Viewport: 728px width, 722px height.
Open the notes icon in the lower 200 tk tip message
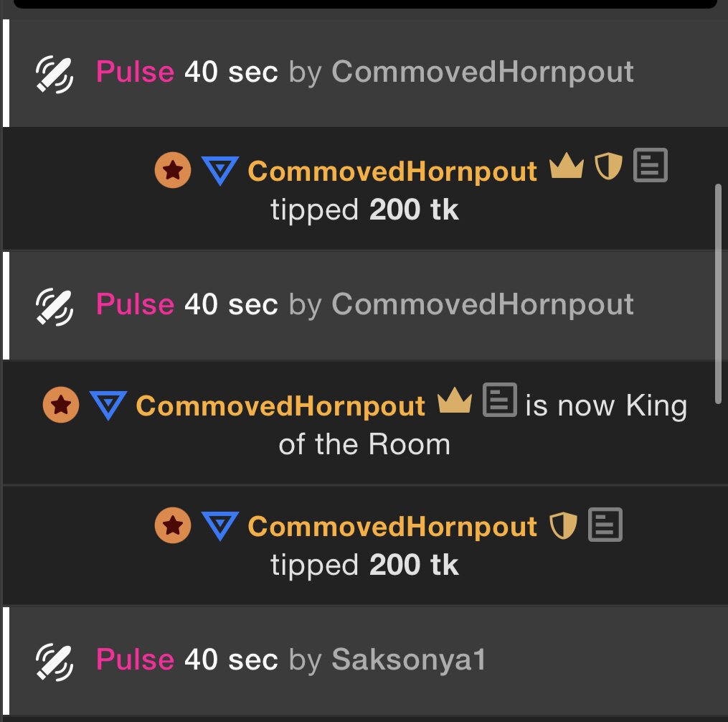point(605,525)
